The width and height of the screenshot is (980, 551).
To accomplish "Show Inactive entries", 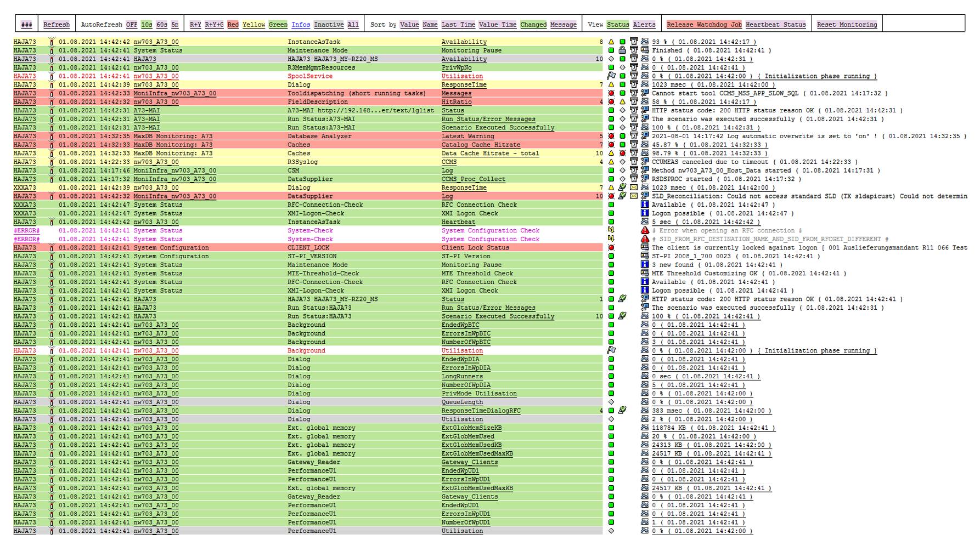I will click(329, 25).
